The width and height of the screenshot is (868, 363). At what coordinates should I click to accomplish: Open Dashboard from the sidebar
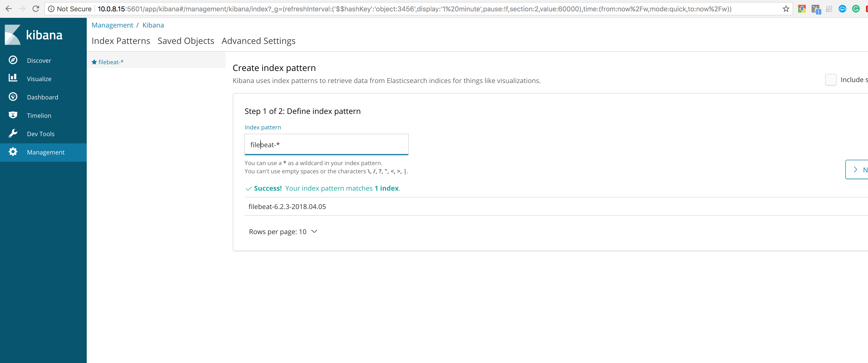42,97
